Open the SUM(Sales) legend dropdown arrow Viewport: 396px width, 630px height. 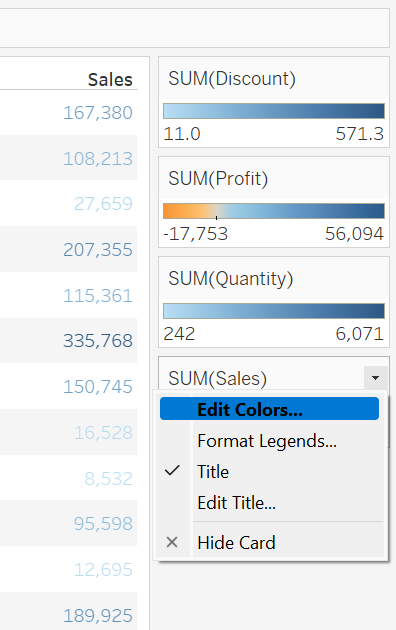(376, 378)
